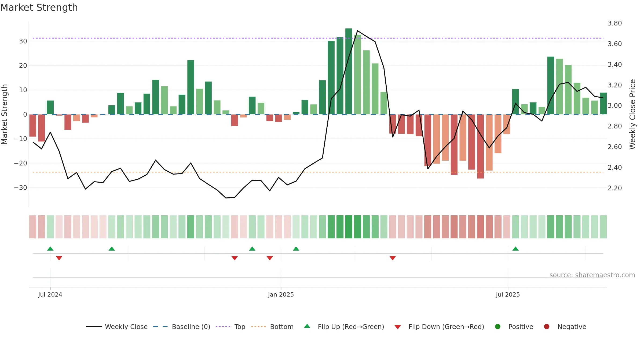Click the '−20' tick on the left axis
644x362 pixels.
21,163
